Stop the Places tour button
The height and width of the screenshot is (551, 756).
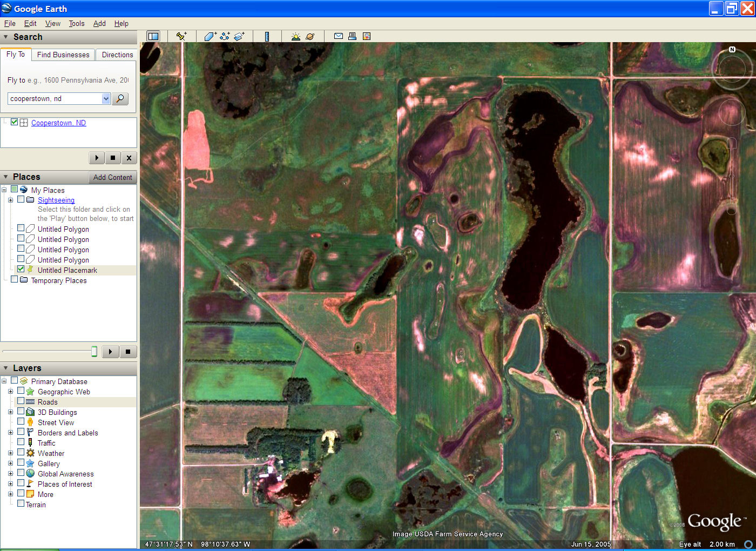pos(128,352)
